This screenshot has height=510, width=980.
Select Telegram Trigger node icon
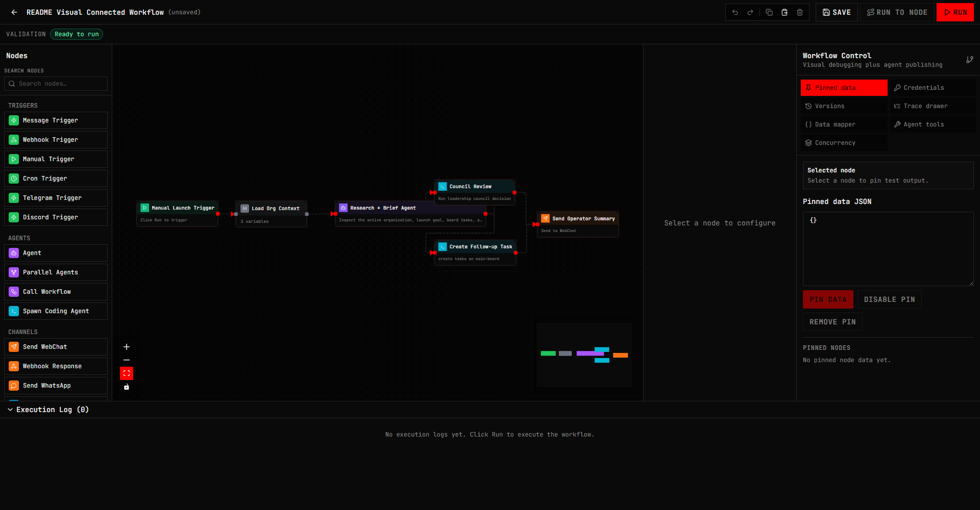14,198
